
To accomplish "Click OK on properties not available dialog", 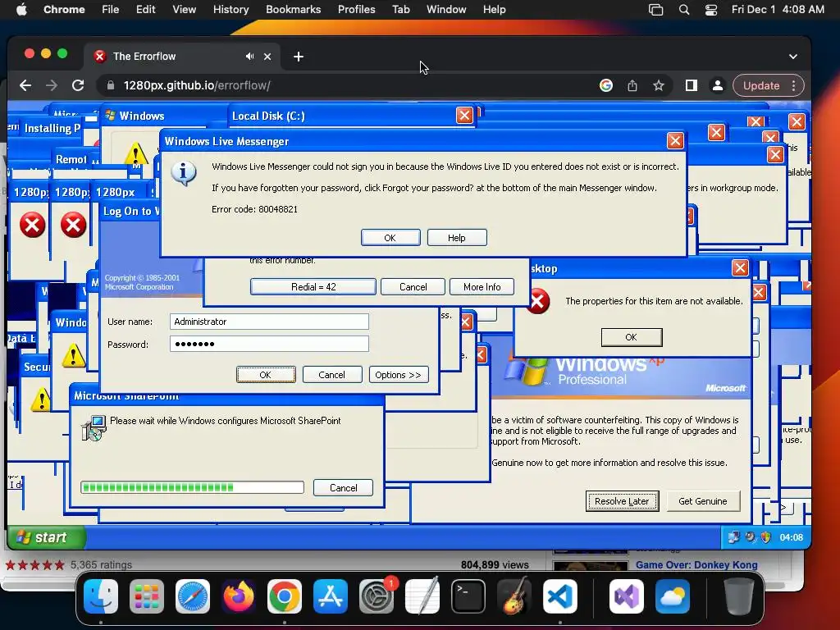I will pos(632,337).
